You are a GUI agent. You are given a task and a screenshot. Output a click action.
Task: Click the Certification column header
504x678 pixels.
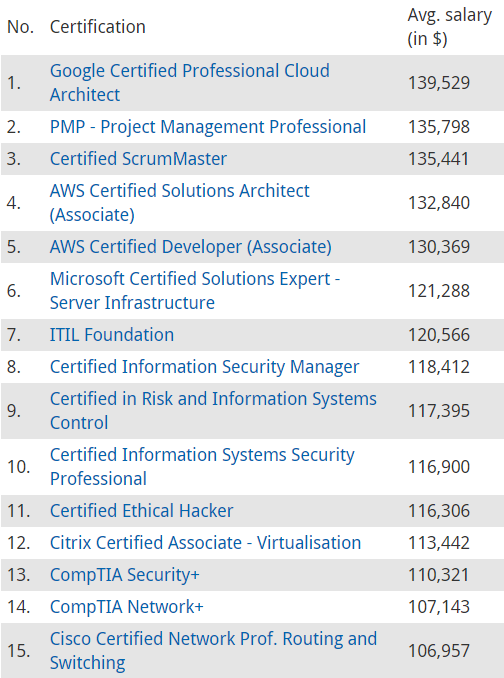[x=98, y=27]
